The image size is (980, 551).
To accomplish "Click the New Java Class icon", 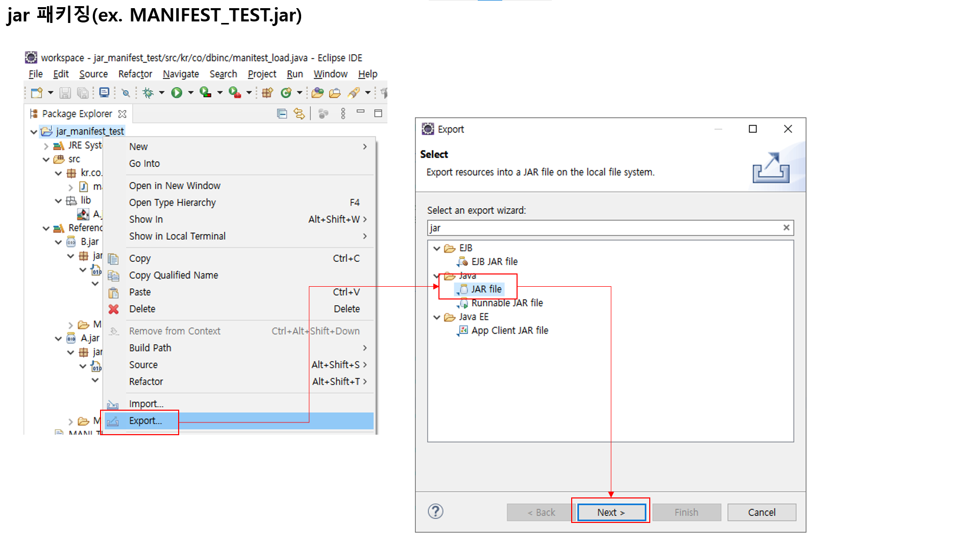I will (x=286, y=93).
